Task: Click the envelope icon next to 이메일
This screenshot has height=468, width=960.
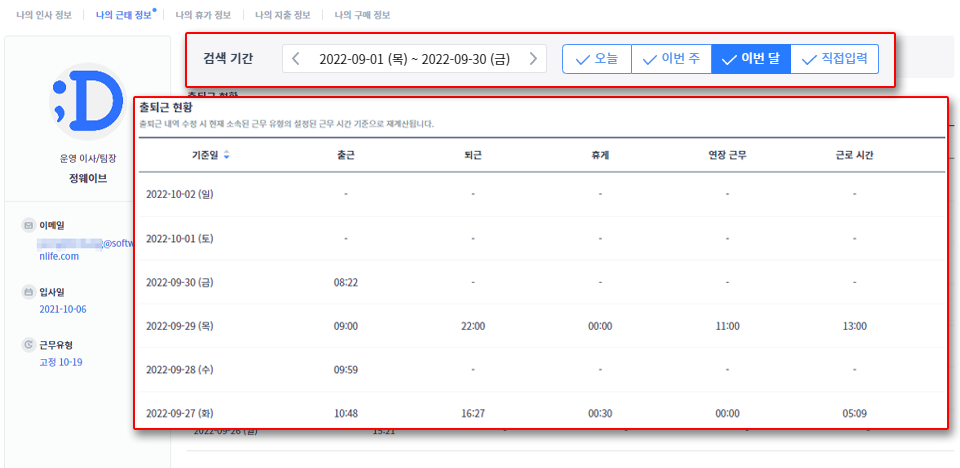Action: coord(28,225)
